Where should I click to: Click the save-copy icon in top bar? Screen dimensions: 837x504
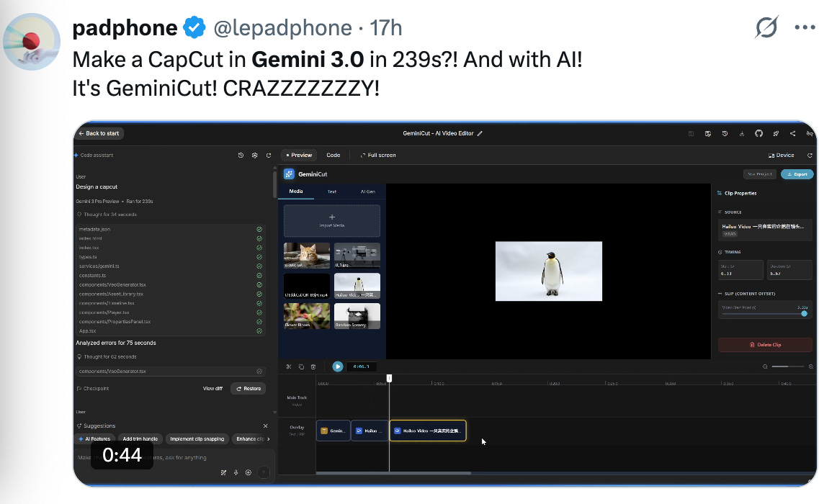point(708,133)
